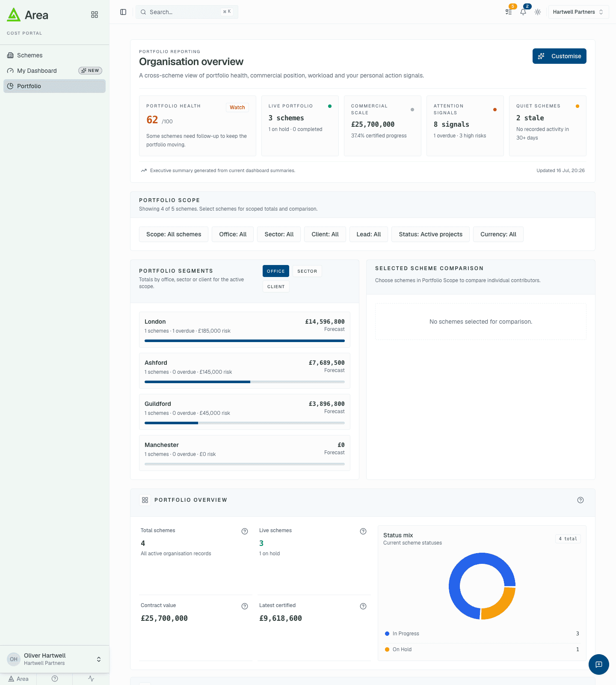Click the executive summary trend icon
This screenshot has height=685, width=616.
click(144, 170)
